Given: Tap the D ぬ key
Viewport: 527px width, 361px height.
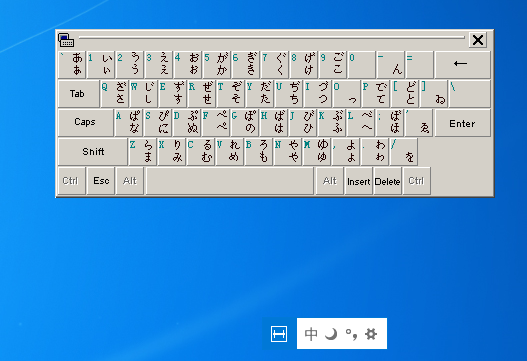Looking at the screenshot, I should tap(186, 122).
